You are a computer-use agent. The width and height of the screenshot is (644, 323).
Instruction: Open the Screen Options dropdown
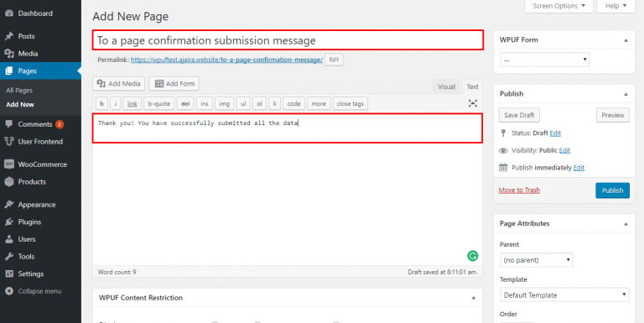pyautogui.click(x=559, y=6)
